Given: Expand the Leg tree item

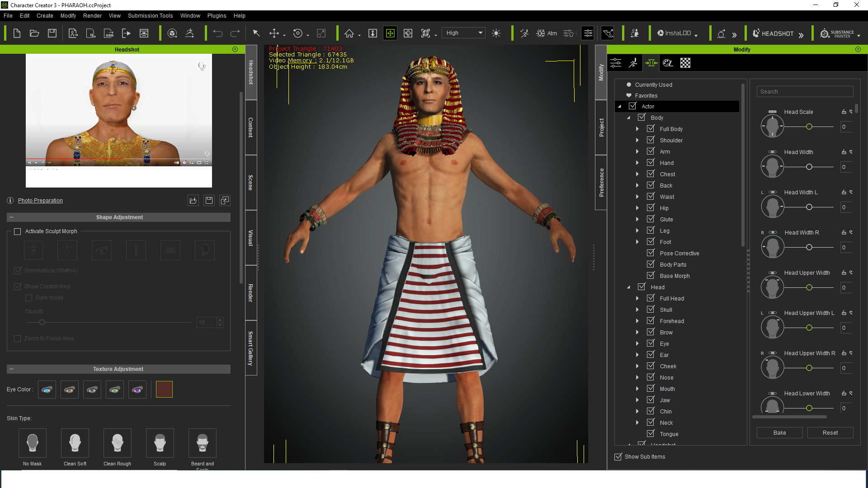Looking at the screenshot, I should pyautogui.click(x=637, y=230).
